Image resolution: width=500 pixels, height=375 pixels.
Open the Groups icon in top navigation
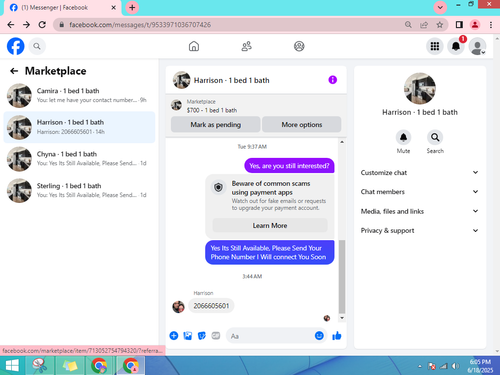click(299, 46)
